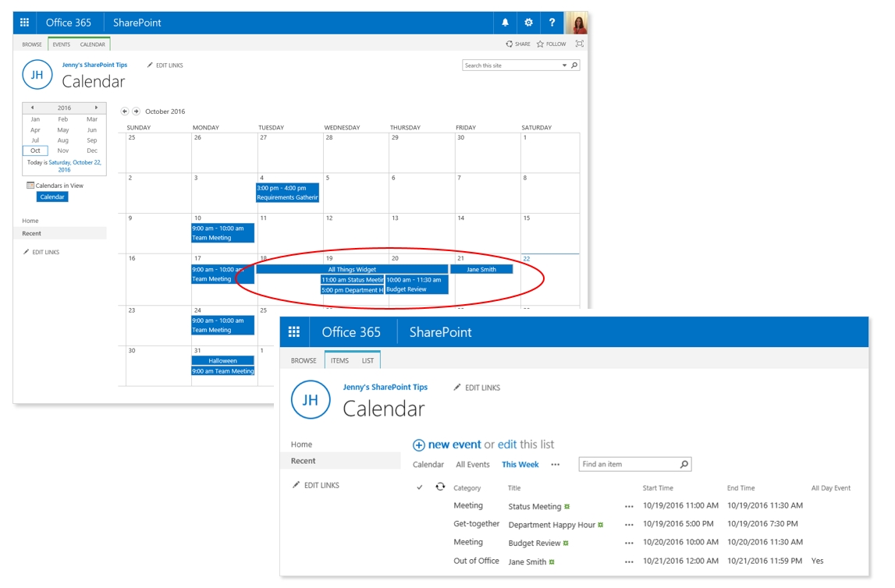This screenshot has width=895, height=588.
Task: Follow this site
Action: 552,44
